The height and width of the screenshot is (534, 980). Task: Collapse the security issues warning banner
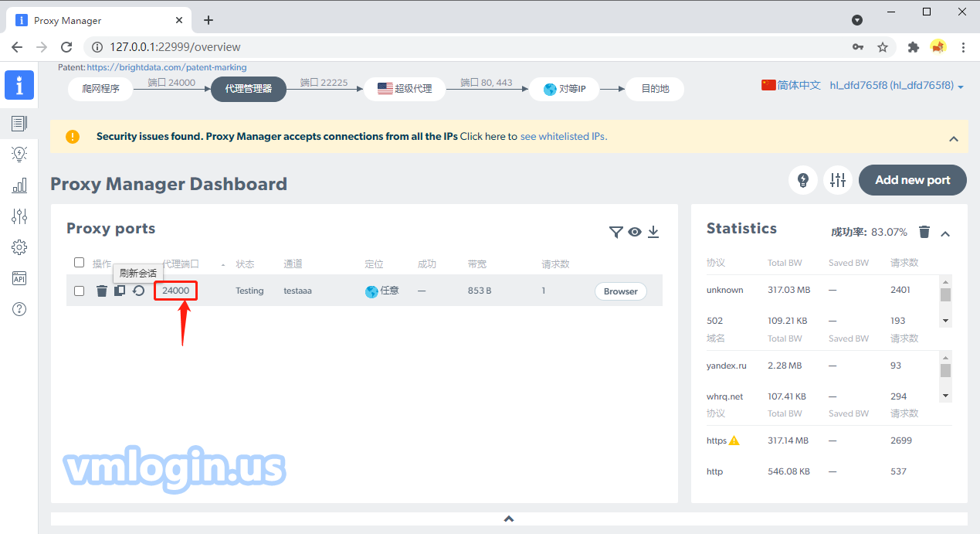coord(953,139)
